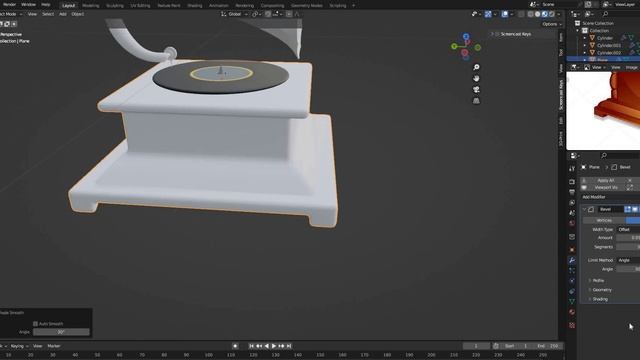
Task: Click the Add Modifier button
Action: 610,197
